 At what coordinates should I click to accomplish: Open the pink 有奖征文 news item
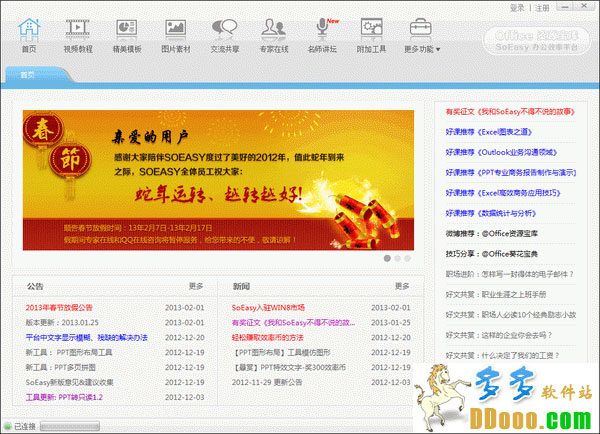(x=293, y=322)
